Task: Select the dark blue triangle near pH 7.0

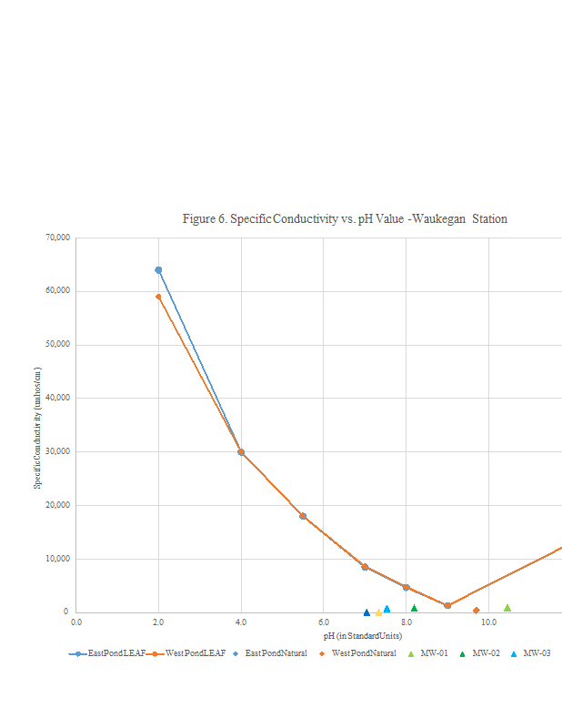Action: [366, 612]
